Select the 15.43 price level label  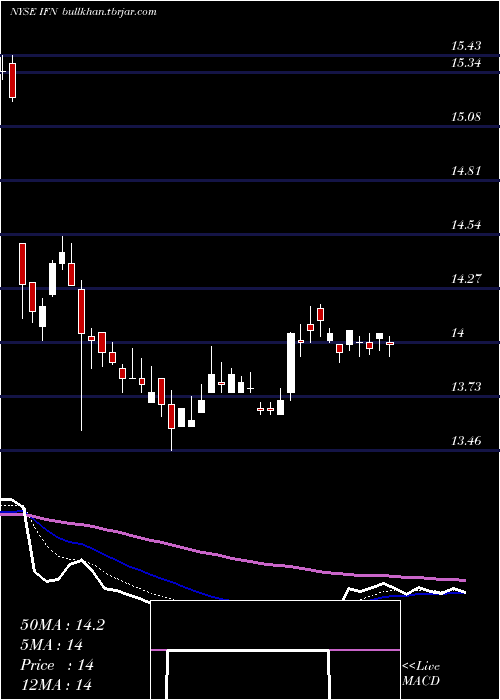pyautogui.click(x=466, y=46)
